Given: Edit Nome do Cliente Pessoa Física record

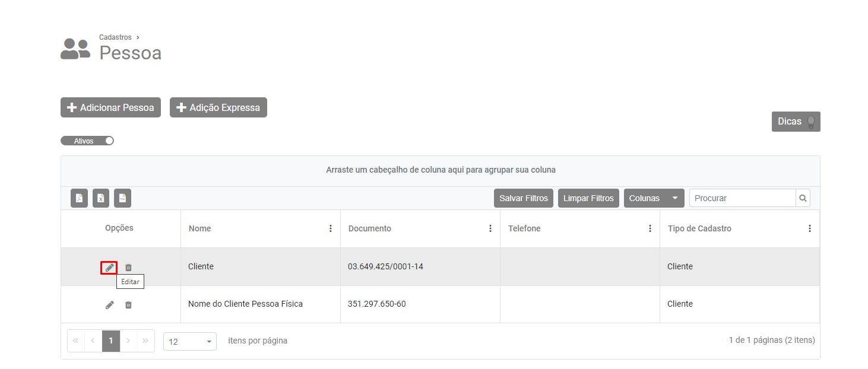Looking at the screenshot, I should [109, 305].
